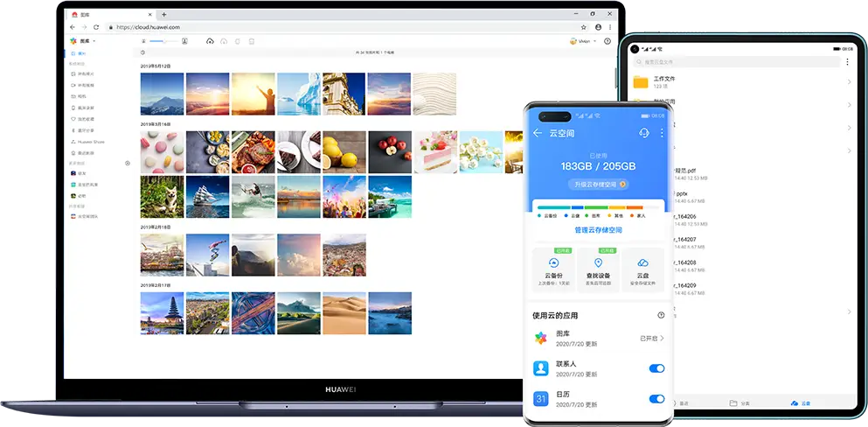The image size is (868, 427).
Task: Expand 图库 row showing 已开启
Action: [599, 338]
